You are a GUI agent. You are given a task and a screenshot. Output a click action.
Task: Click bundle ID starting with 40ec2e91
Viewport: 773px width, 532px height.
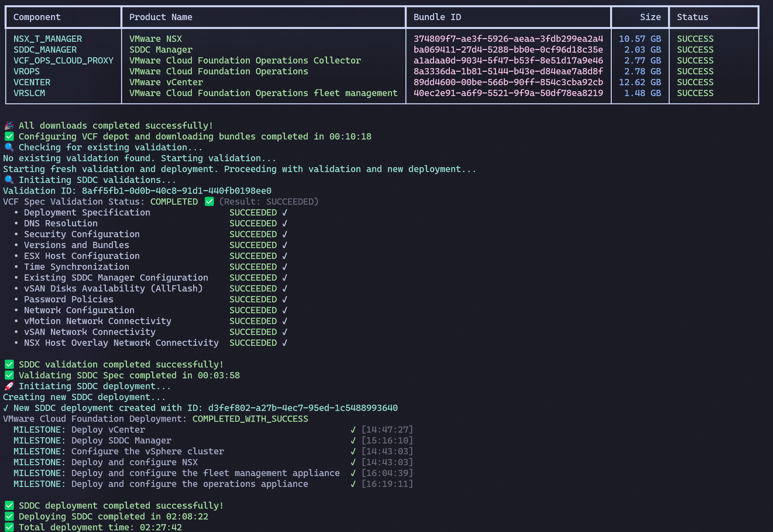[508, 93]
